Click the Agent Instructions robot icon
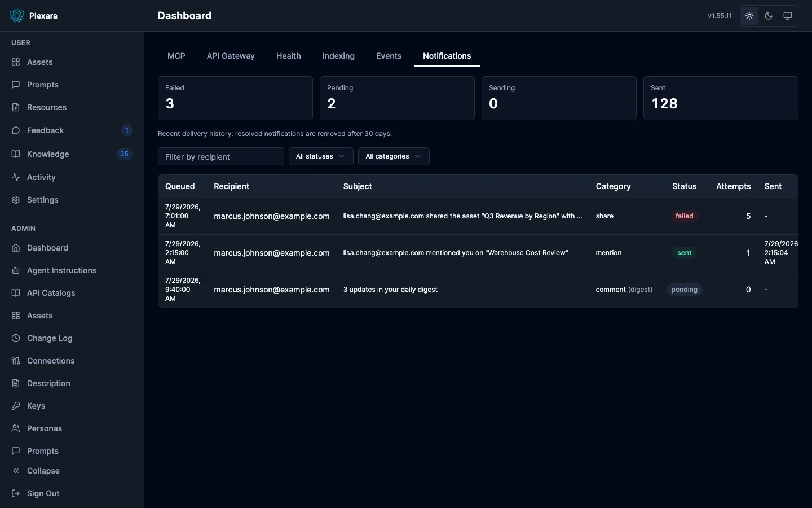Image resolution: width=812 pixels, height=508 pixels. [16, 270]
